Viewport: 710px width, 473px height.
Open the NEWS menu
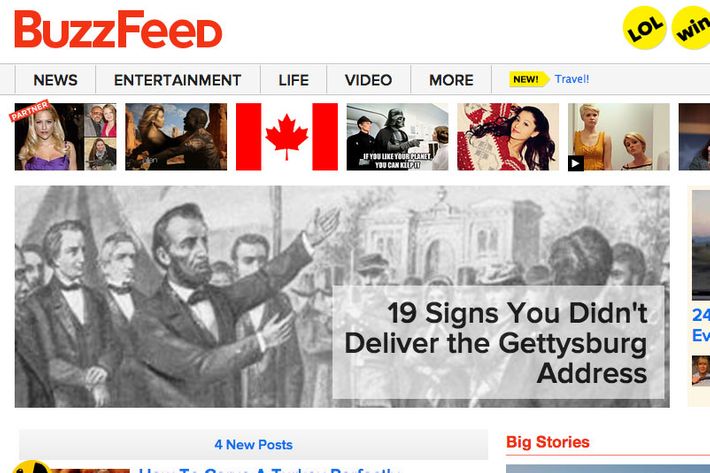point(55,80)
